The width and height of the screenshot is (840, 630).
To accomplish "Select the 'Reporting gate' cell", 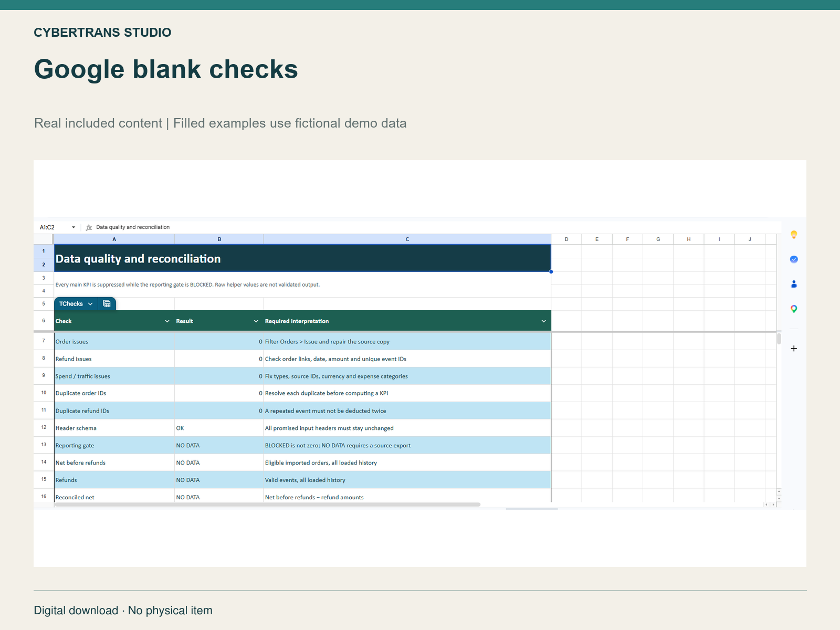I will pos(114,445).
